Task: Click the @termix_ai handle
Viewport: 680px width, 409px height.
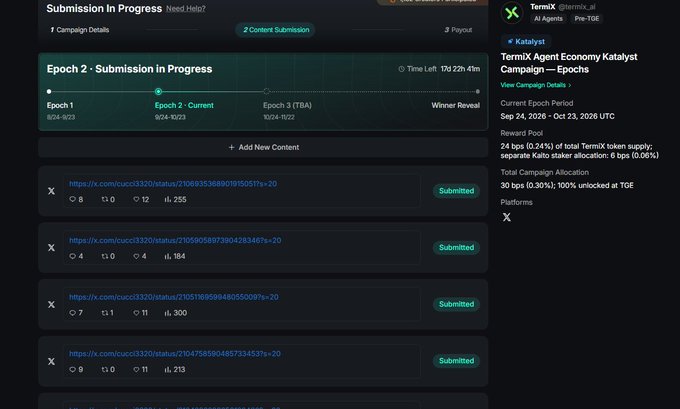Action: click(577, 7)
